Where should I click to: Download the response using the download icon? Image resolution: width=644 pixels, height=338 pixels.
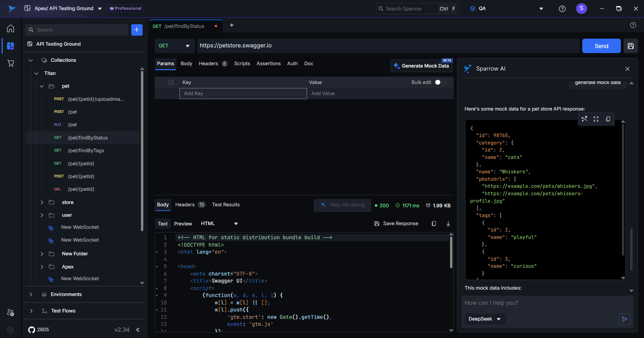point(448,224)
